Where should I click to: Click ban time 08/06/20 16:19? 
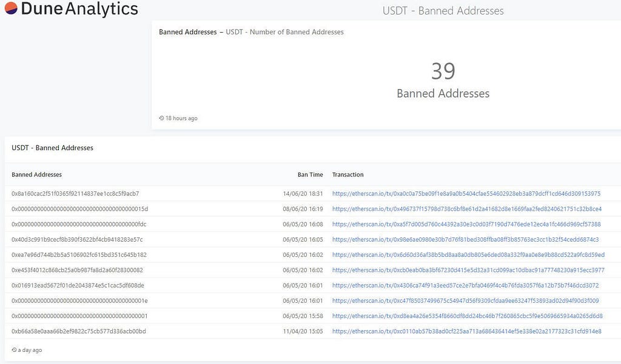[x=303, y=209]
